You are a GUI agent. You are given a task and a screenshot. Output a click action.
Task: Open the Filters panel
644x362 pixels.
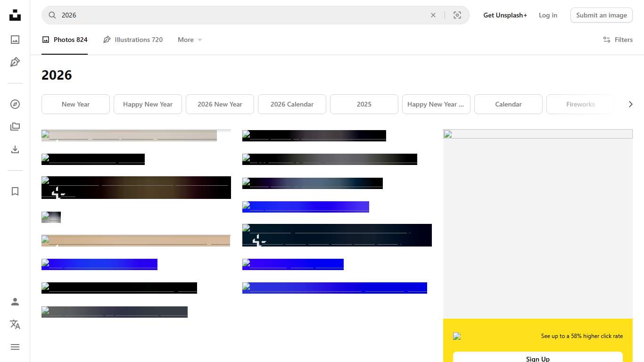pyautogui.click(x=618, y=40)
